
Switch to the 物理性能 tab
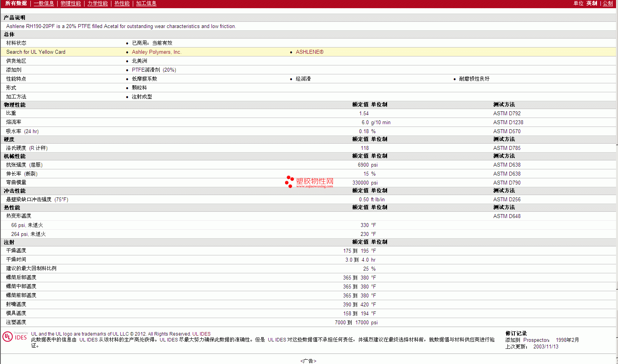point(70,4)
